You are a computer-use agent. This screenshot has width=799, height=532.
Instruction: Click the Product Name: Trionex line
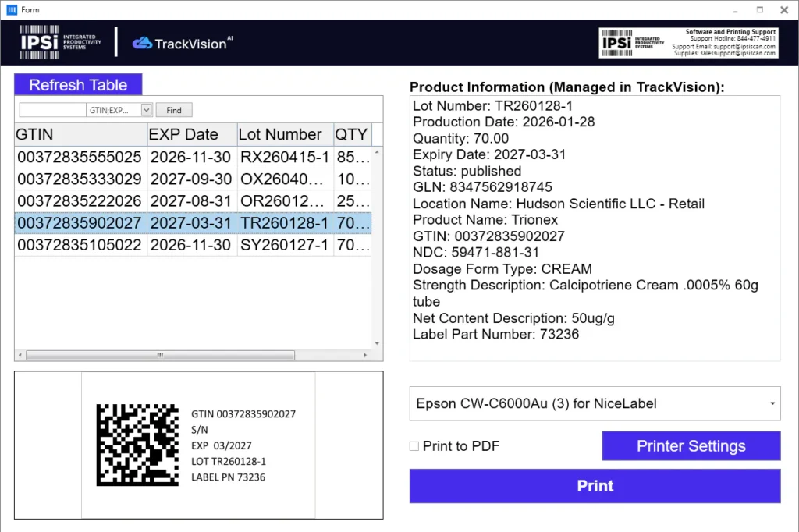pos(485,220)
